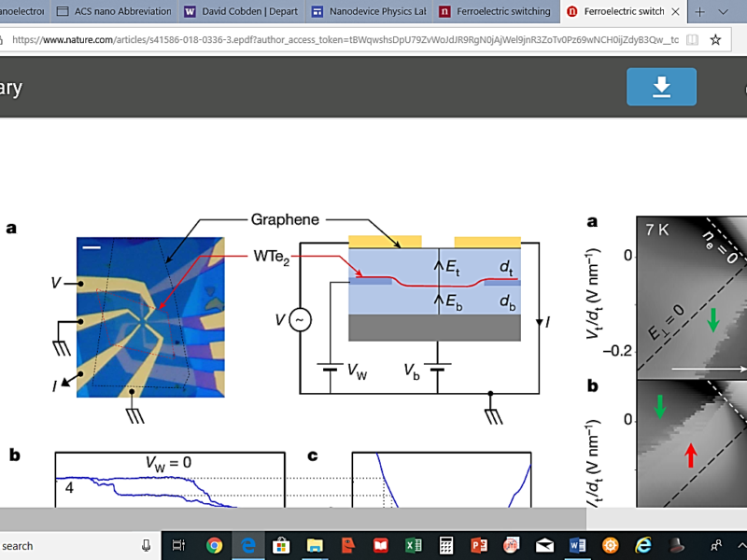Open File Explorer from the taskbar
Screen dimensions: 747x560
(x=314, y=545)
